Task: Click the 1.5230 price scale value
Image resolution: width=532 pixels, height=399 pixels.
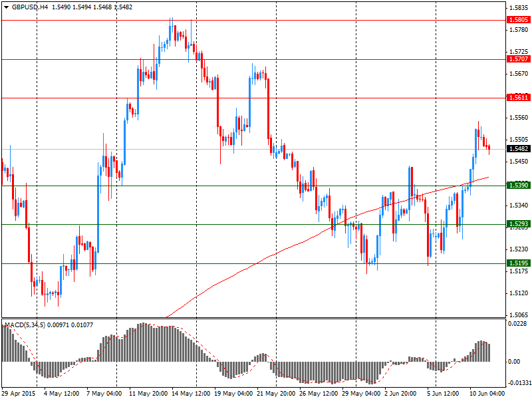Action: [519, 249]
